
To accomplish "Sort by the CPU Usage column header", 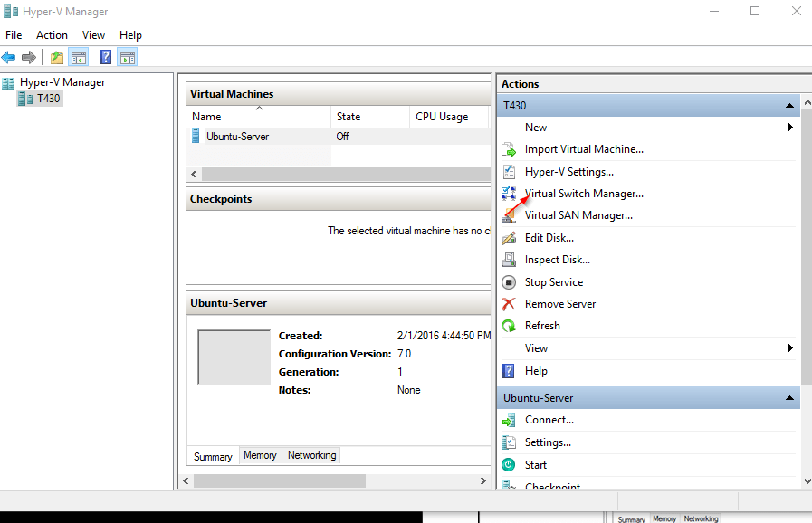I will (x=449, y=117).
